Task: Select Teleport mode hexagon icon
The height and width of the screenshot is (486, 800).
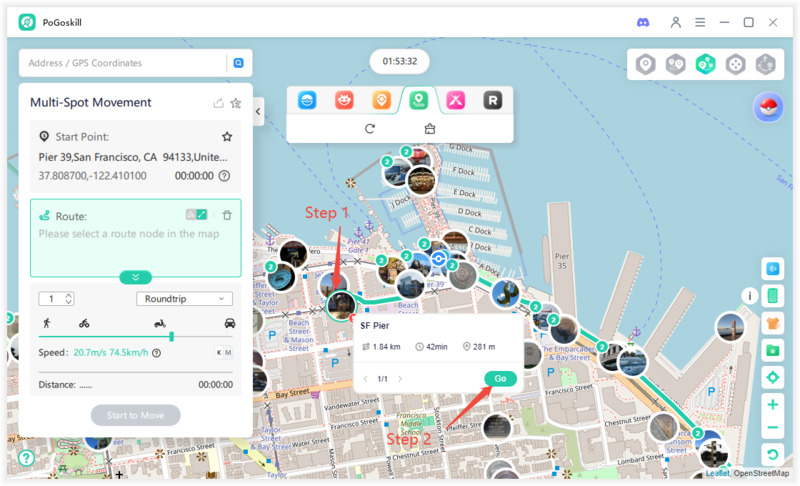Action: click(x=645, y=64)
